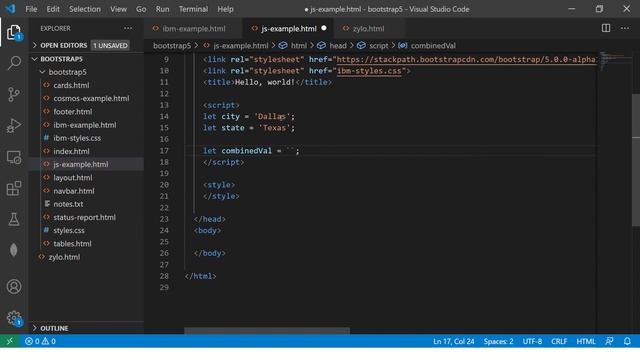Open status-report.html in the explorer
The height and width of the screenshot is (360, 640).
[84, 217]
